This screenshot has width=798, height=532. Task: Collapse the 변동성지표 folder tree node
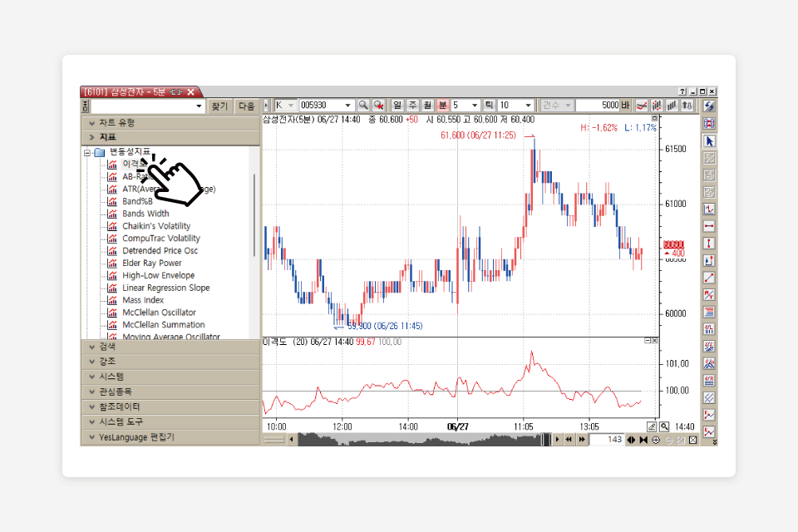86,152
